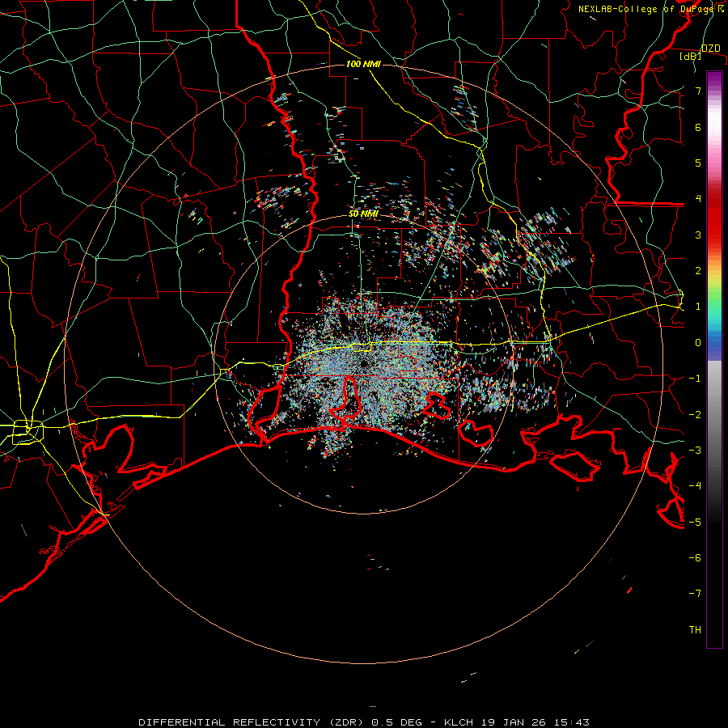
Task: Click the -2 dB tick label on legend
Action: [695, 415]
